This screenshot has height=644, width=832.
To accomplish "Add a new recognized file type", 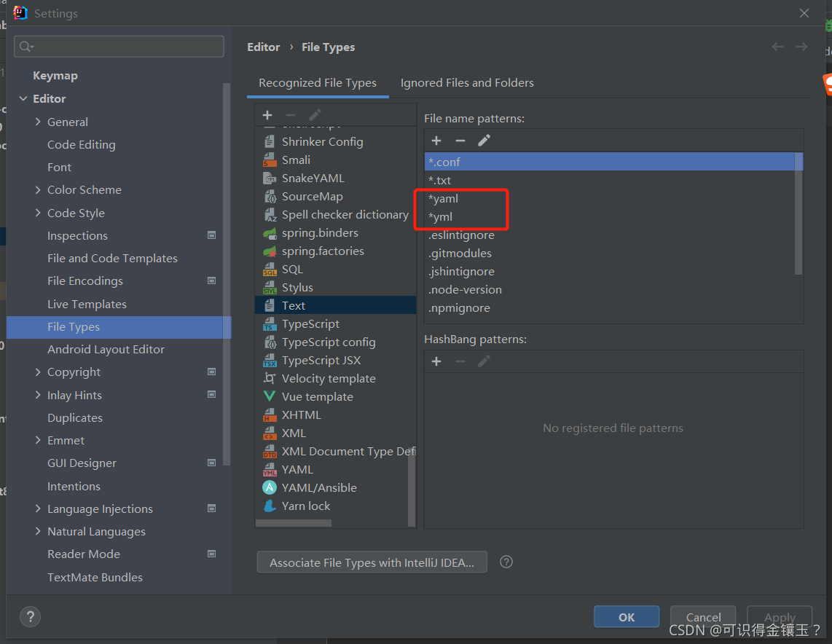I will (267, 115).
